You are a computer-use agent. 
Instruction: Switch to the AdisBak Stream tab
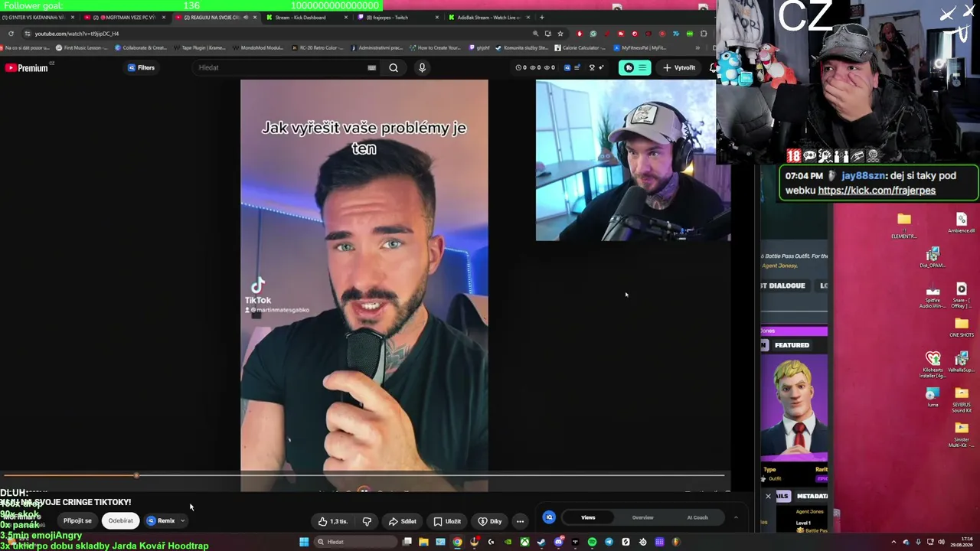pos(488,18)
